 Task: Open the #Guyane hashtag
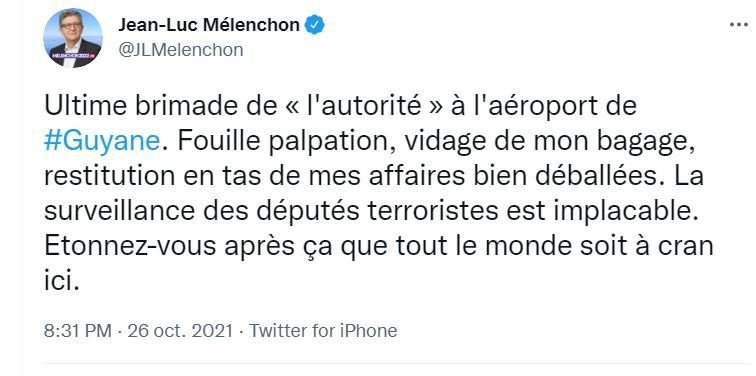(x=102, y=142)
